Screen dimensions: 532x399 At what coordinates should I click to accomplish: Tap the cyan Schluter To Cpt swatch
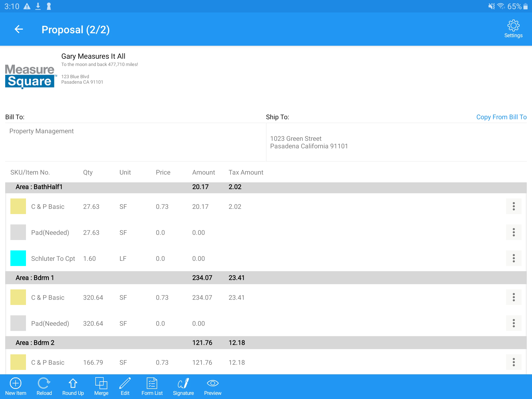[18, 258]
